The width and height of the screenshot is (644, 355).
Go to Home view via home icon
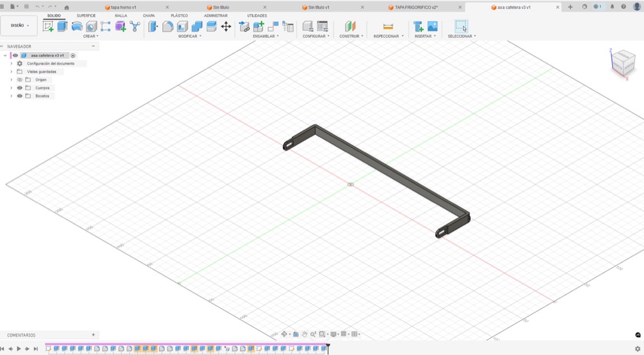click(66, 7)
